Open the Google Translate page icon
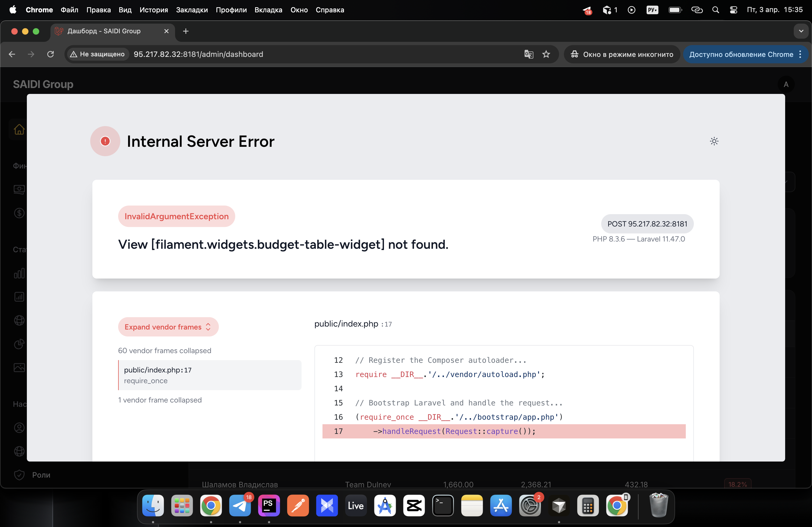Viewport: 812px width, 527px height. pos(528,54)
